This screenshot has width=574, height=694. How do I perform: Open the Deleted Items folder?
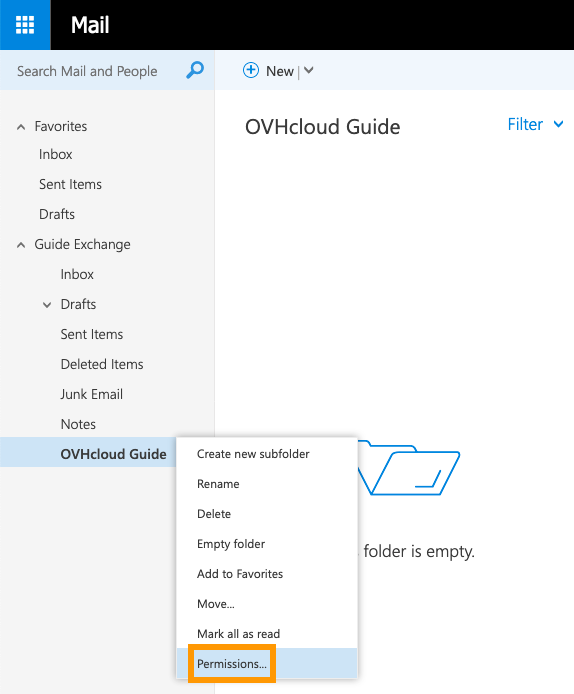coord(102,364)
